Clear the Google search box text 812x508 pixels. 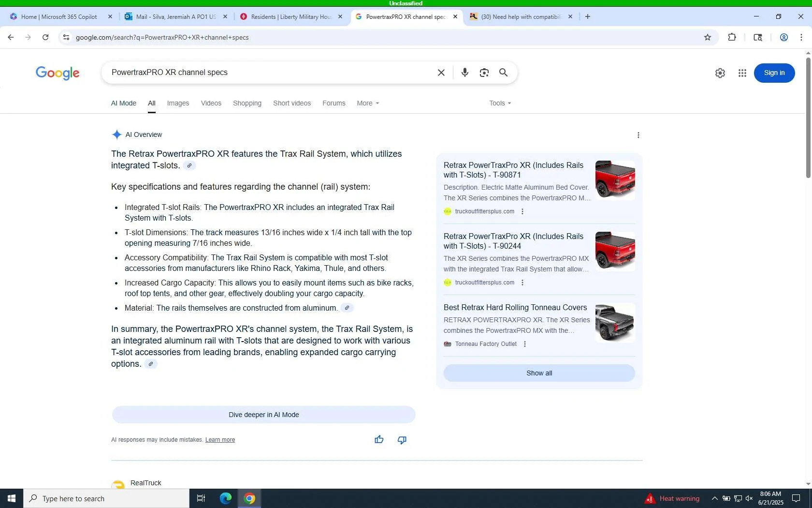[441, 73]
